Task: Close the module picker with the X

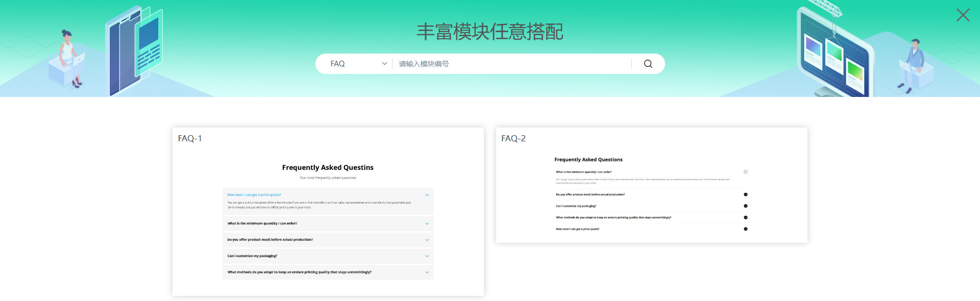Action: (x=963, y=15)
